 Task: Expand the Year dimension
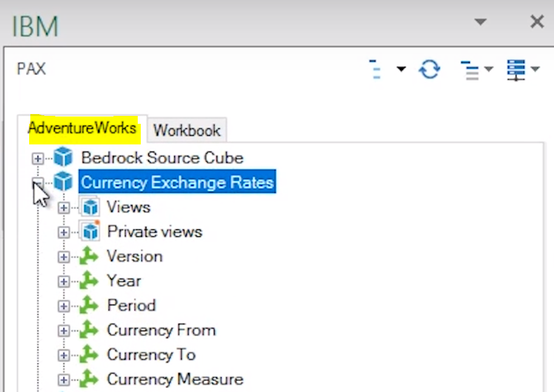click(x=64, y=282)
